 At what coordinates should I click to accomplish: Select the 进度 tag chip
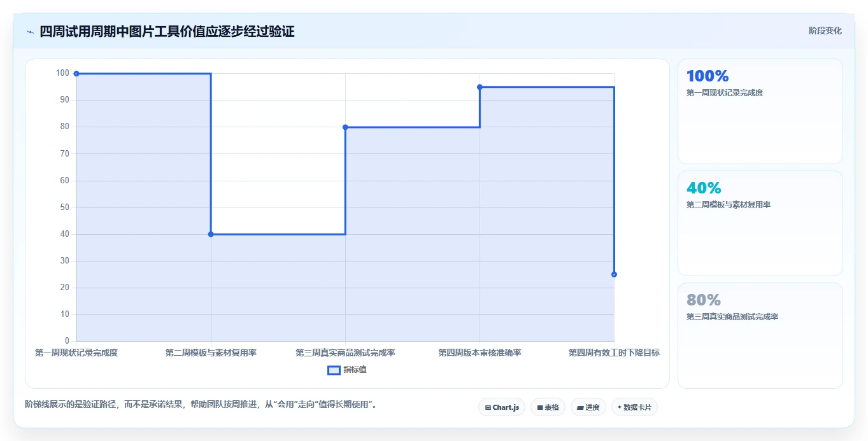588,407
